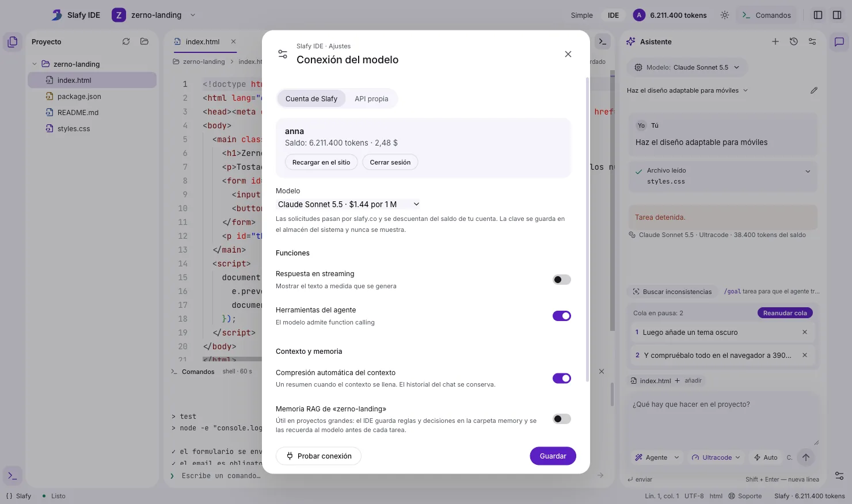Screen dimensions: 852x504
Task: Disable Herramientas del agente switch
Action: [561, 316]
